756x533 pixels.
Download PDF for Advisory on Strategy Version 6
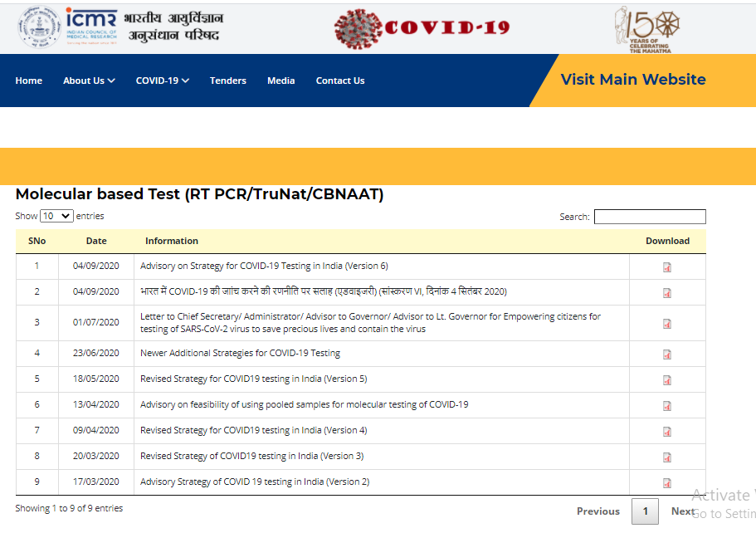[667, 267]
